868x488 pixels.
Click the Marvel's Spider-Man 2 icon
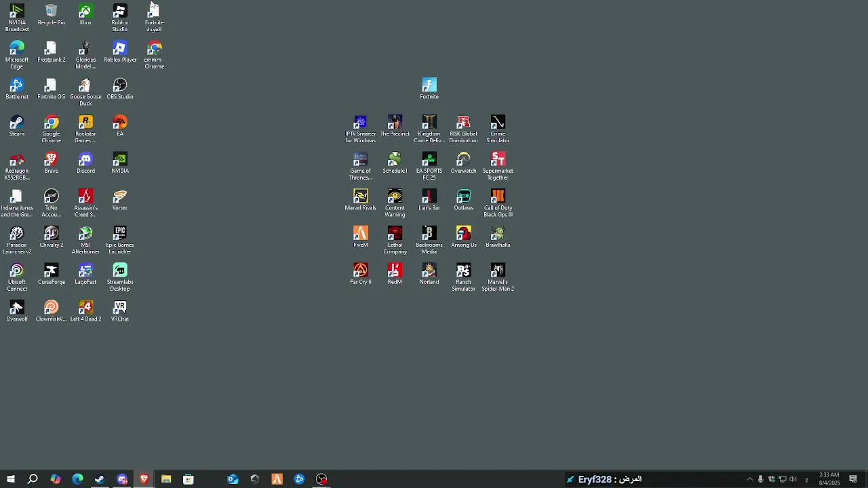[498, 277]
